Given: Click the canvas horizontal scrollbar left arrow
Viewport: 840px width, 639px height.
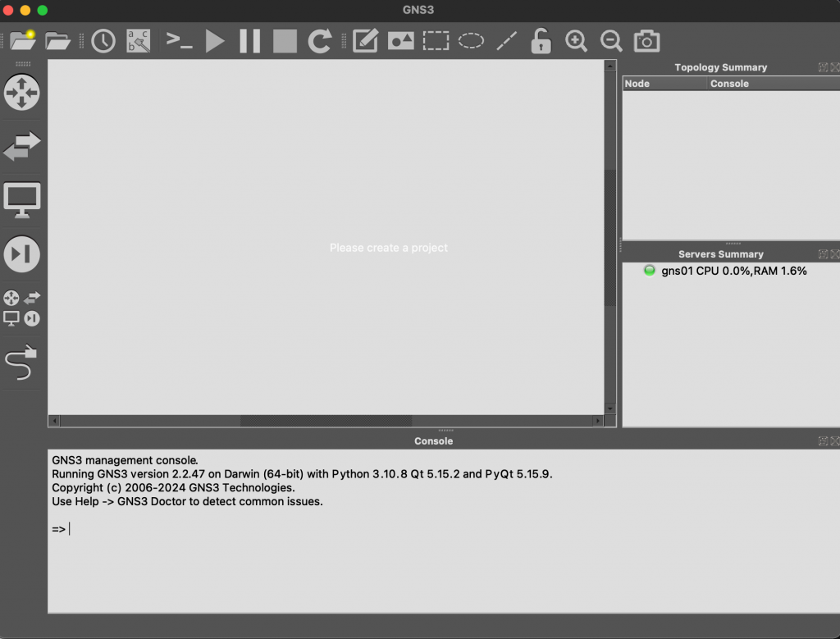Looking at the screenshot, I should coord(54,421).
